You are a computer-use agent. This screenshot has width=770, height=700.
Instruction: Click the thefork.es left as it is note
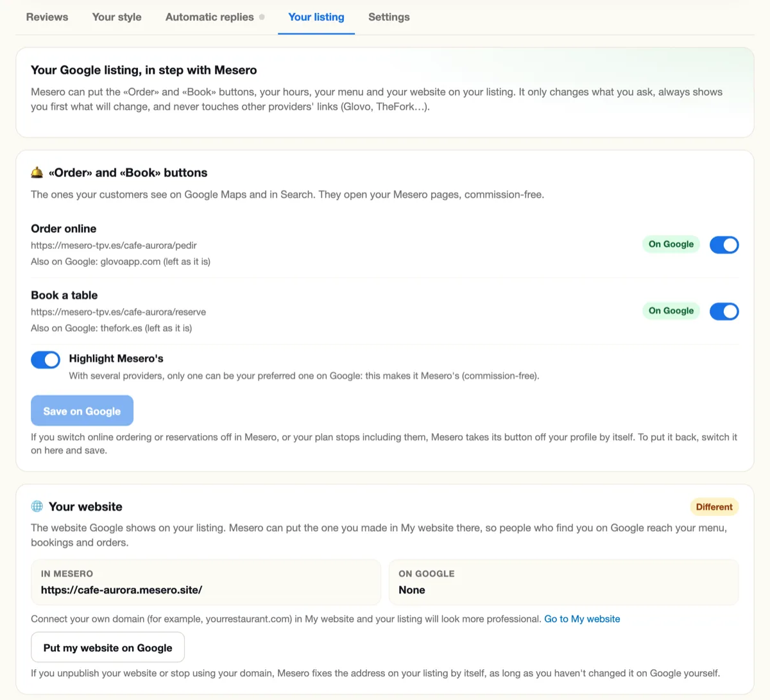(112, 328)
